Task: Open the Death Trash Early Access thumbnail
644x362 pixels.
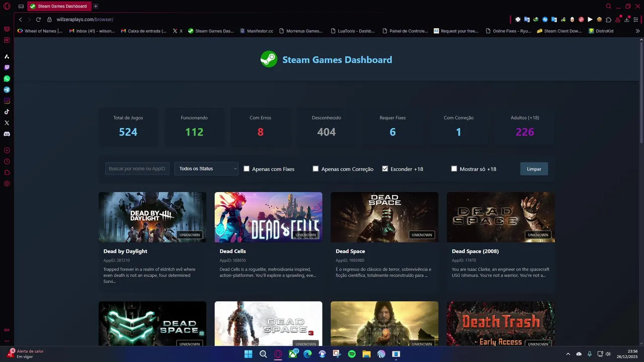Action: 501,323
